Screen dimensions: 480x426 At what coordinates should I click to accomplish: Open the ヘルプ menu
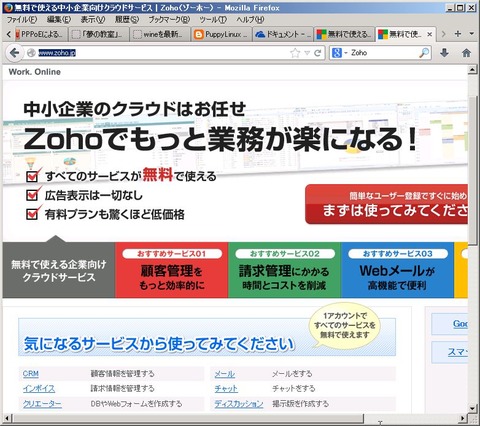point(250,20)
